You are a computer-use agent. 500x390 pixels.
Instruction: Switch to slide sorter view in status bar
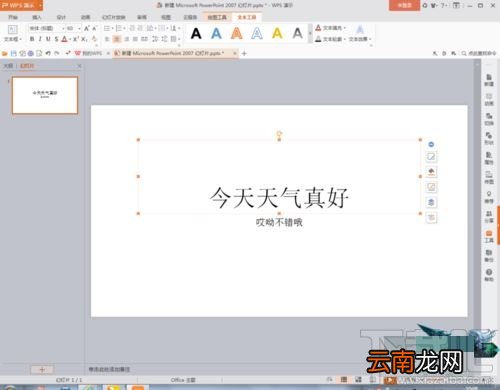[x=358, y=380]
